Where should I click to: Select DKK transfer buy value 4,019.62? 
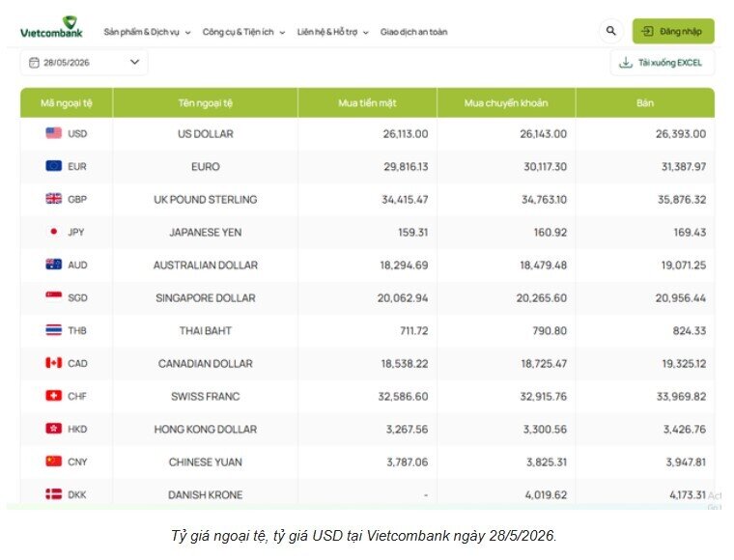[x=546, y=494]
